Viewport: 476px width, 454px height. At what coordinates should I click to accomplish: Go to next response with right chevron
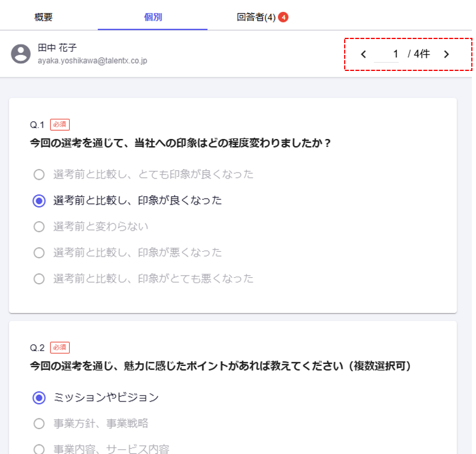(x=446, y=54)
